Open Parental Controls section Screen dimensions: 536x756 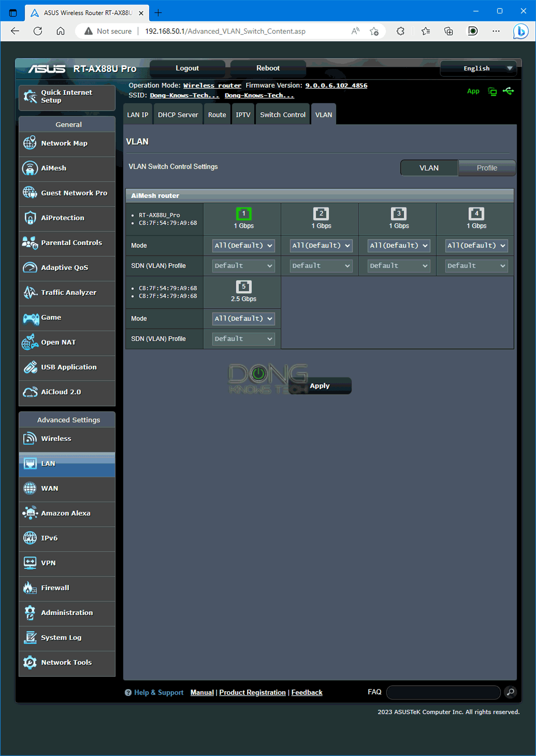[67, 243]
